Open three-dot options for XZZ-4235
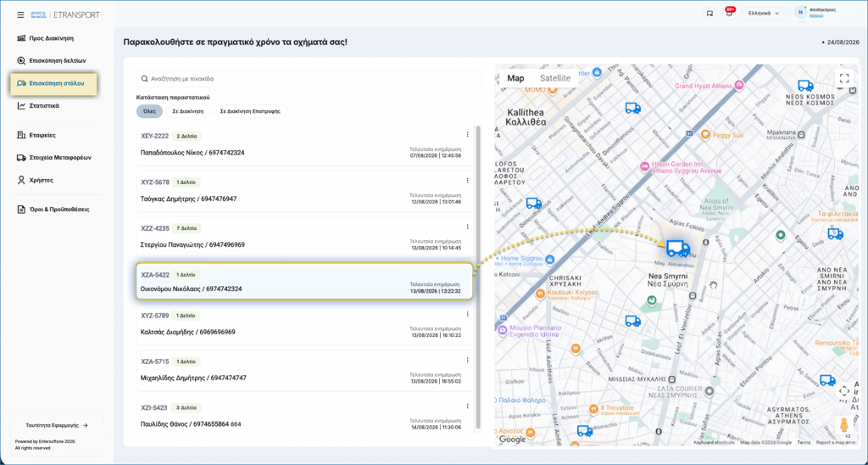This screenshot has width=868, height=465. pyautogui.click(x=467, y=227)
